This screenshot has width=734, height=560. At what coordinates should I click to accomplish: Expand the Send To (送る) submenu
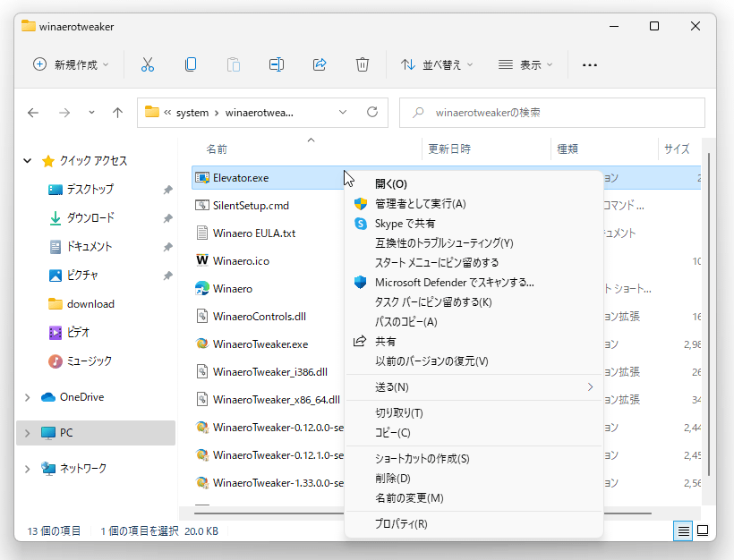(x=474, y=387)
